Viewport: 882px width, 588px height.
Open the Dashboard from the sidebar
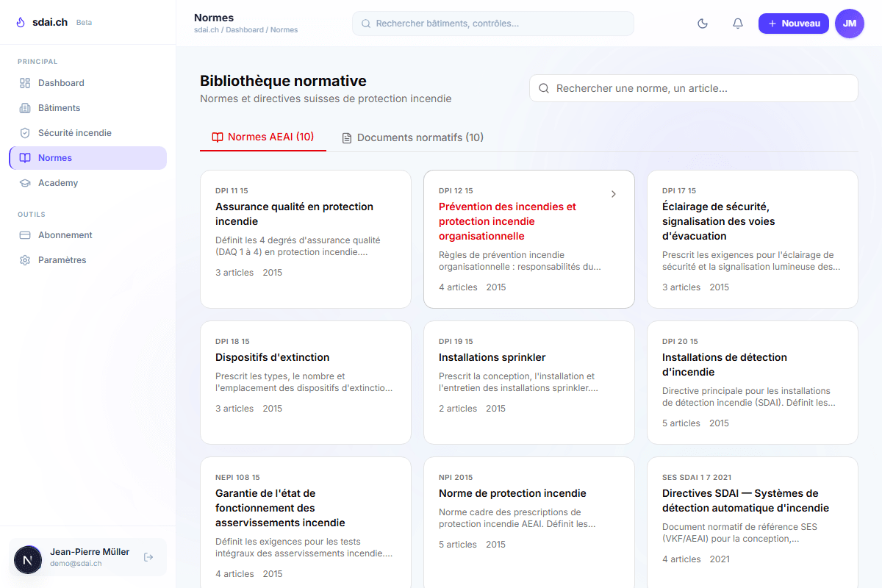(x=61, y=82)
